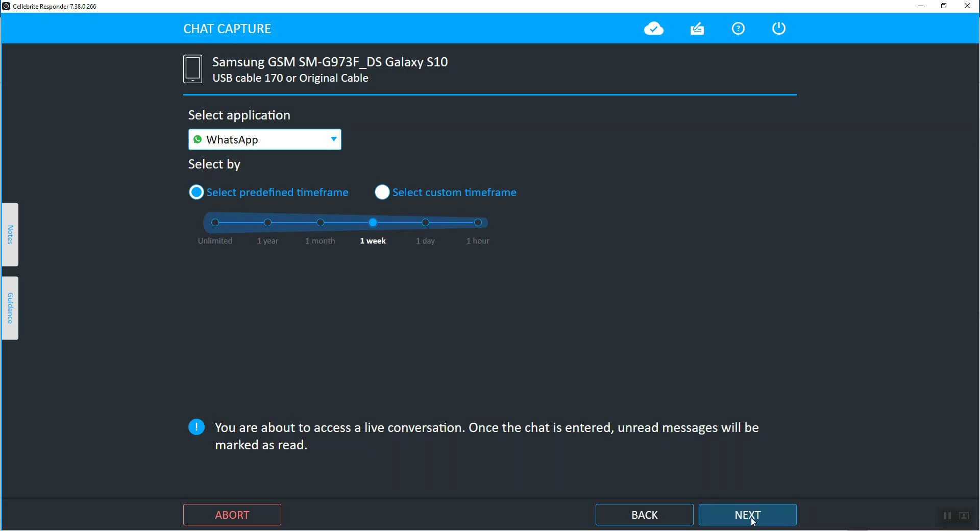Choose Select custom timeframe option
Screen dimensions: 980x531
pyautogui.click(x=446, y=192)
